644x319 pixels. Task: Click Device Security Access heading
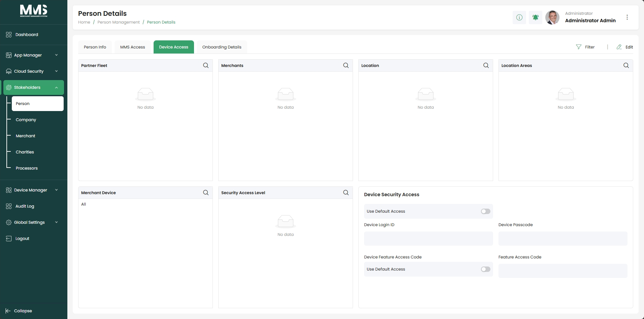tap(392, 194)
